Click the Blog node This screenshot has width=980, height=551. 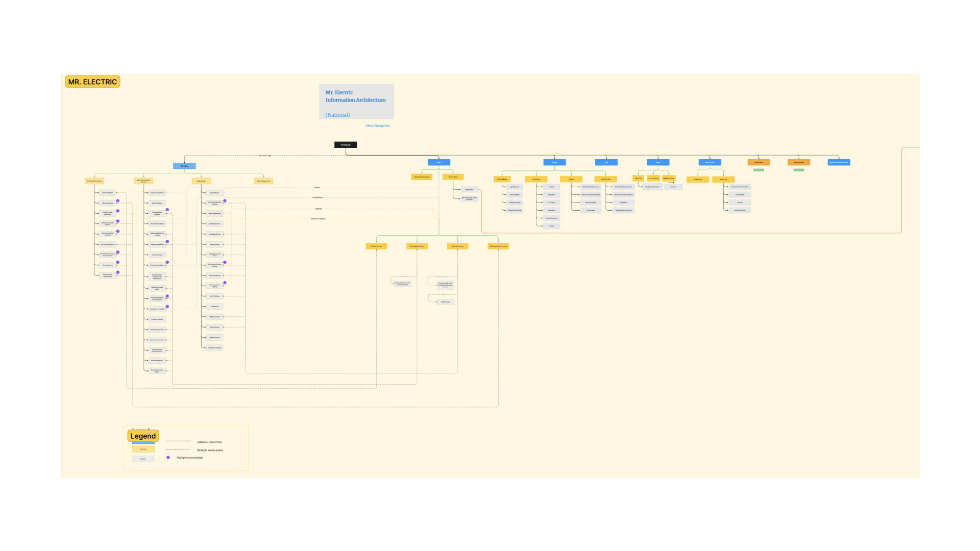606,162
